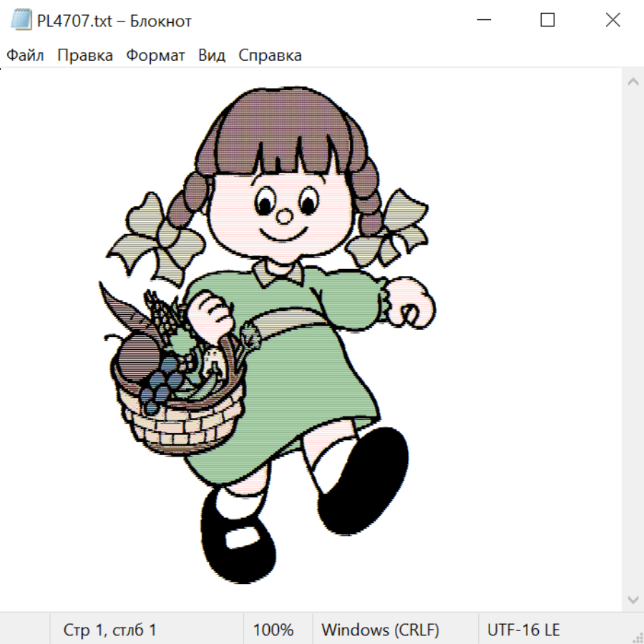This screenshot has height=644, width=644.
Task: Click the scroll up arrow
Action: [633, 82]
